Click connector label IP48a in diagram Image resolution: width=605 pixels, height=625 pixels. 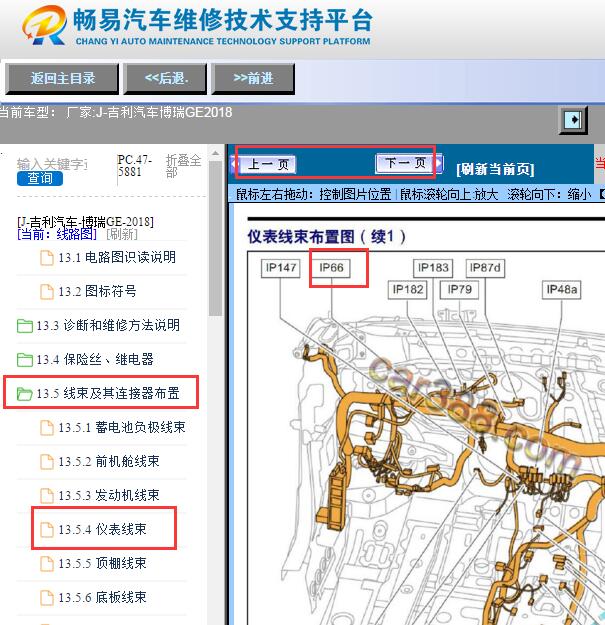[x=562, y=290]
